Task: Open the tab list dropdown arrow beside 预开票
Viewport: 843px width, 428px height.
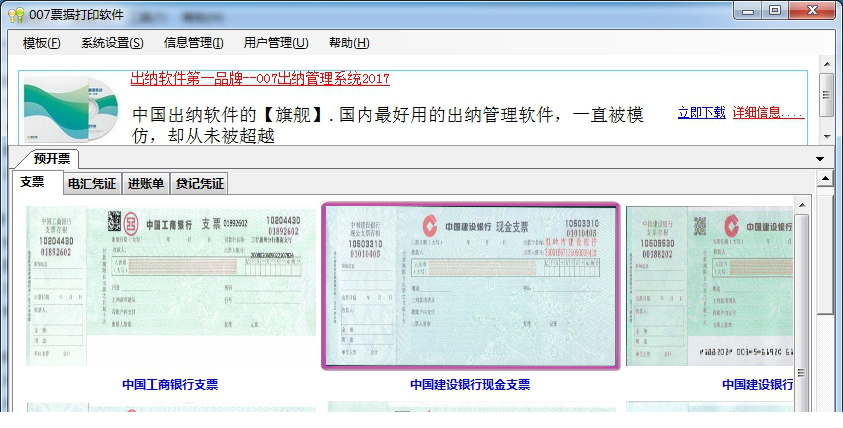Action: [x=820, y=159]
